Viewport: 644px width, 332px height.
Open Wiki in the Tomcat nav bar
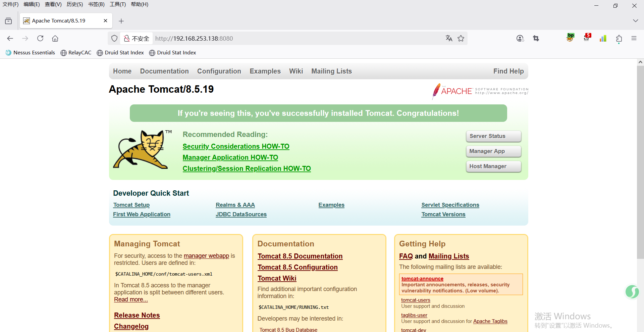pyautogui.click(x=296, y=71)
